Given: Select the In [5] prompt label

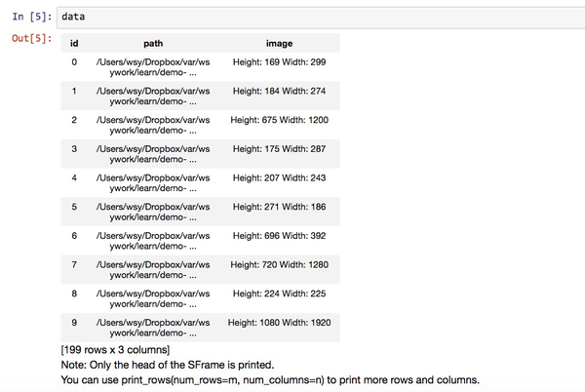Looking at the screenshot, I should pyautogui.click(x=32, y=17).
